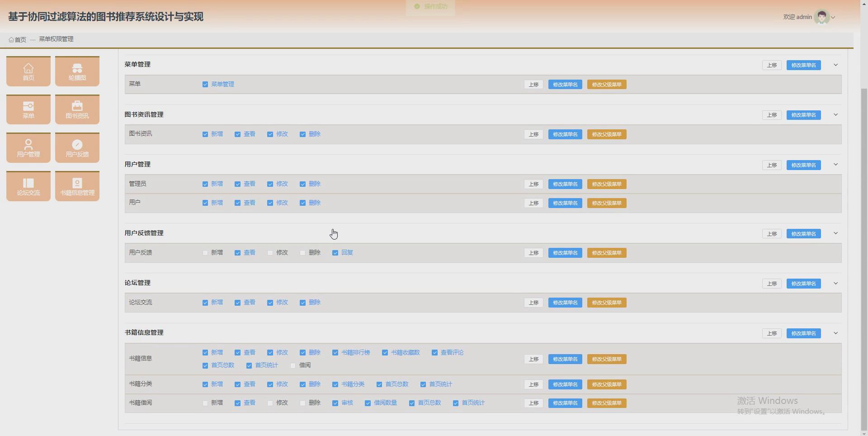Collapse the 用户反馈管理 section

tap(835, 233)
